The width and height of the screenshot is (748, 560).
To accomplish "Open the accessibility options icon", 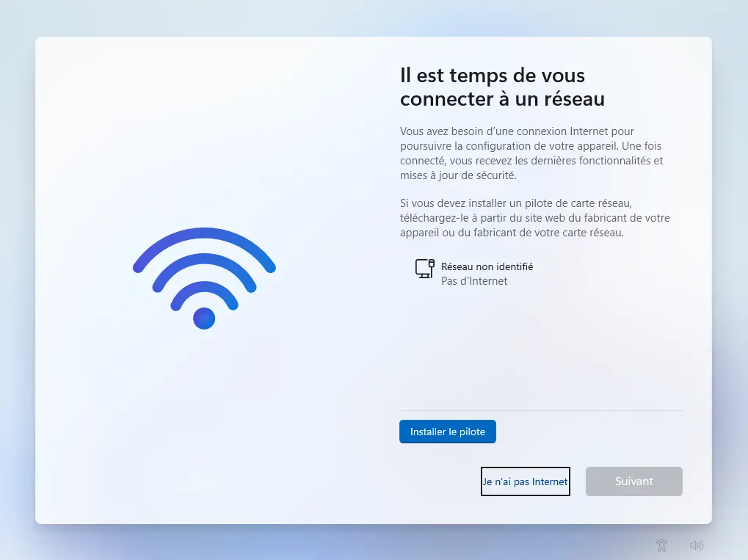I will [x=661, y=545].
